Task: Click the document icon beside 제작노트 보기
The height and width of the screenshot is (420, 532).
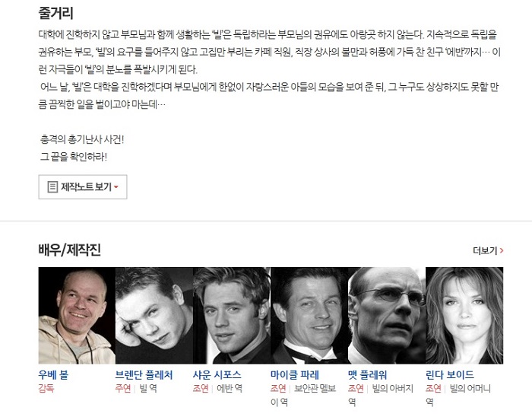Action: coord(52,187)
